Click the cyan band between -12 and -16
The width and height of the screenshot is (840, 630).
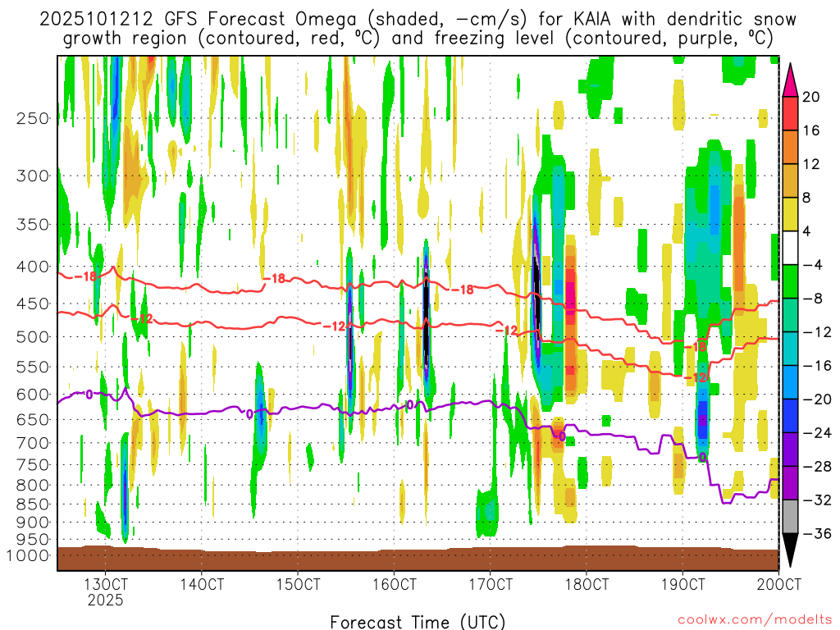click(x=790, y=349)
